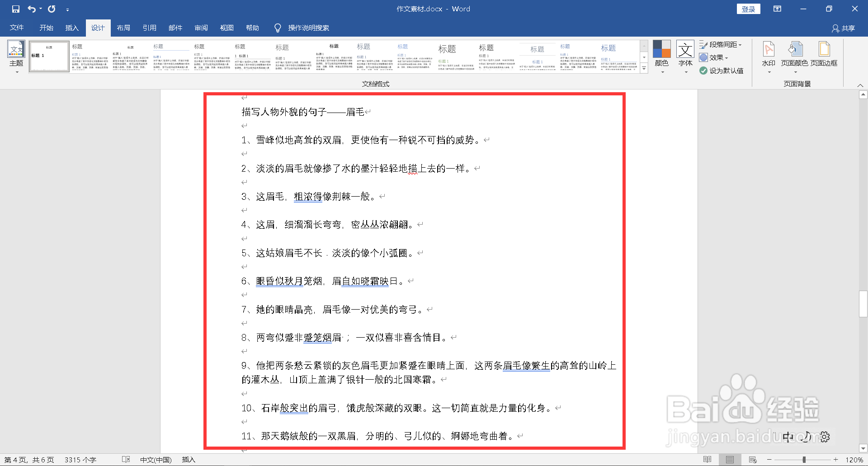
Task: Move the style gallery down one row
Action: tap(644, 57)
